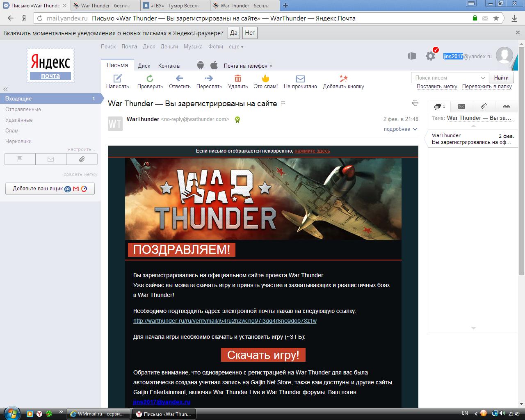Open the search options dropdown arrow

pos(483,78)
